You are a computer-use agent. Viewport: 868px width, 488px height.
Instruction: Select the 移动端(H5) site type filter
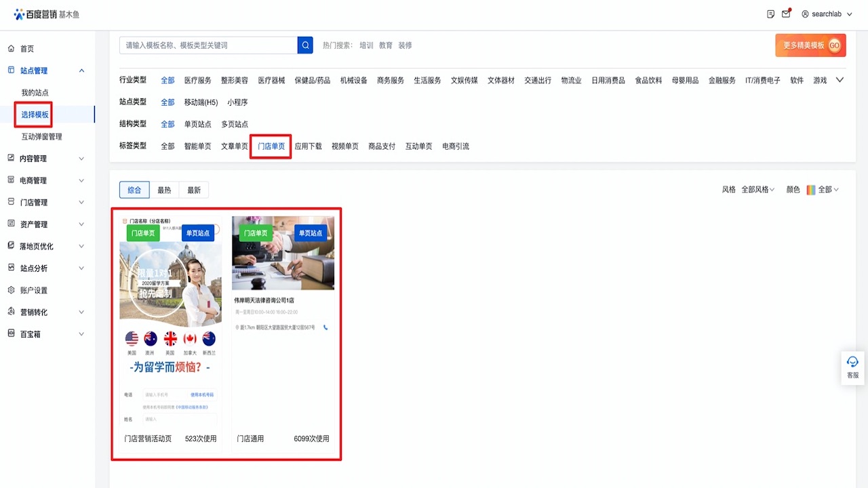(x=201, y=102)
